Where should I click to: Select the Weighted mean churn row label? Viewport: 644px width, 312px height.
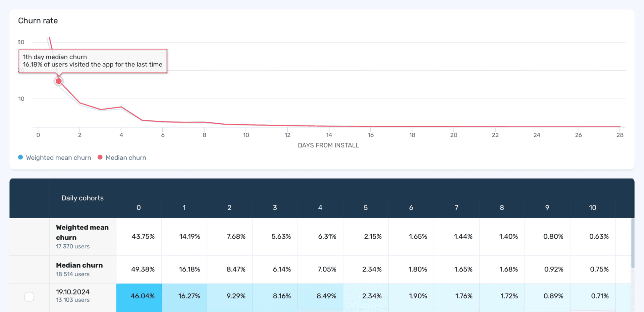pos(82,232)
